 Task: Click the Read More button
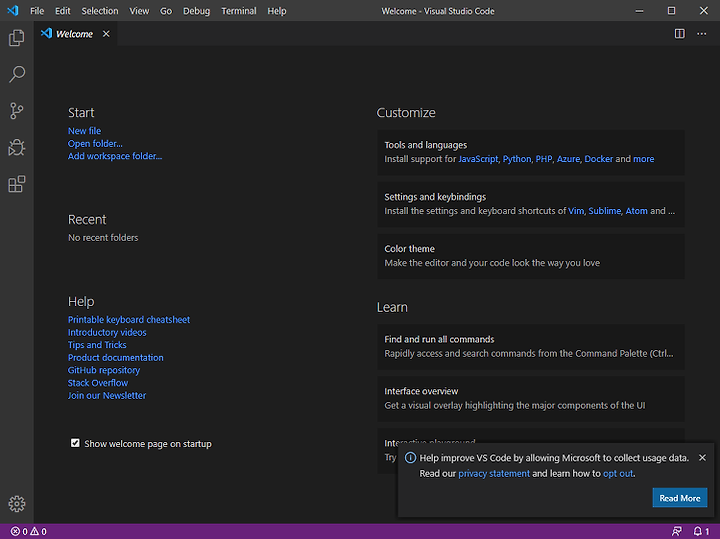[x=680, y=498]
